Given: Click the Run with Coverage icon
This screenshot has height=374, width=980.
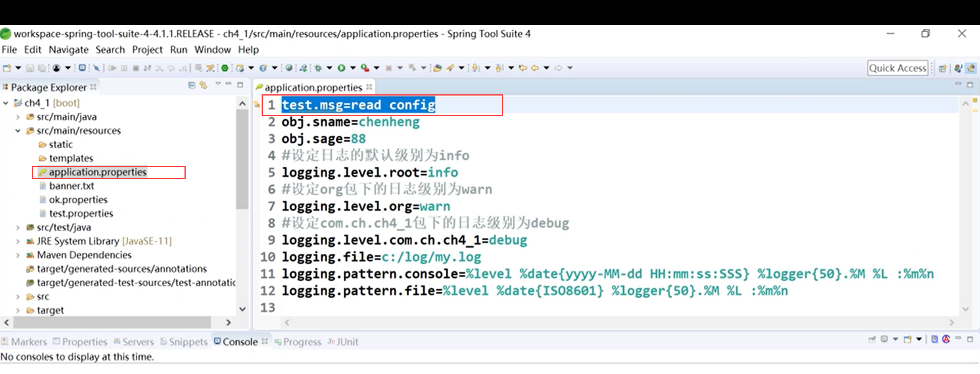Looking at the screenshot, I should click(365, 68).
